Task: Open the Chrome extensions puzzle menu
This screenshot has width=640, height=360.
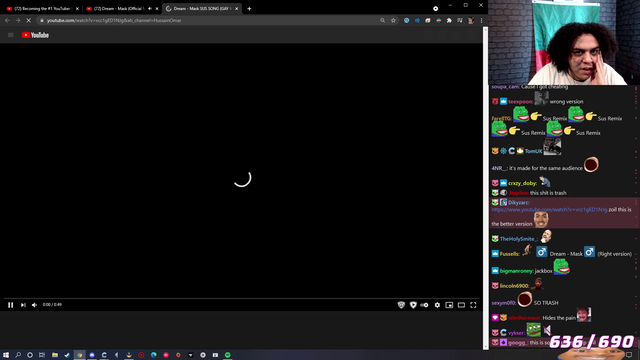Action: click(449, 20)
